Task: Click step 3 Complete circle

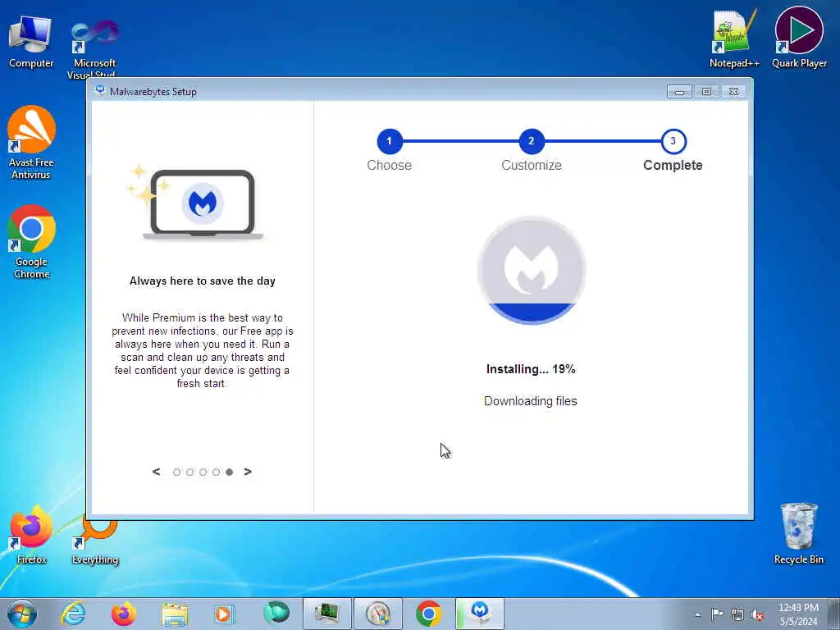Action: click(673, 141)
